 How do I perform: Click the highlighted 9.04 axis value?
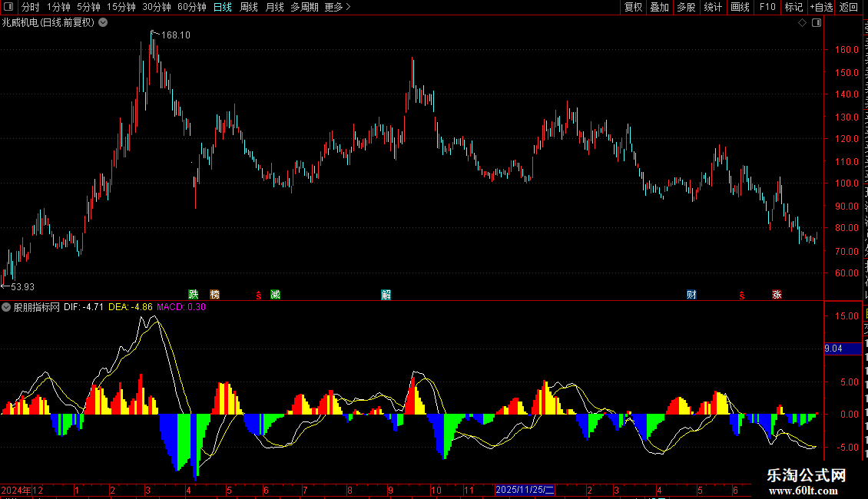click(843, 349)
